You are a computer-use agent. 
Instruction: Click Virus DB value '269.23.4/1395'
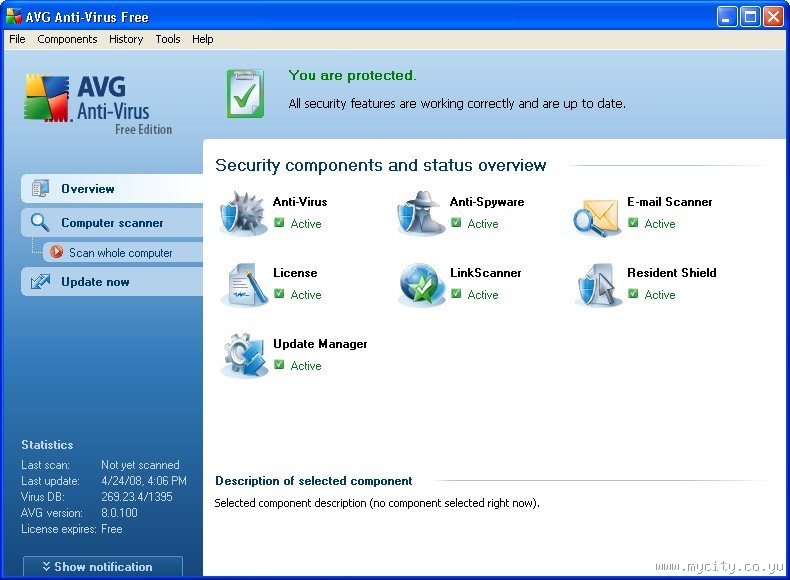click(x=137, y=497)
